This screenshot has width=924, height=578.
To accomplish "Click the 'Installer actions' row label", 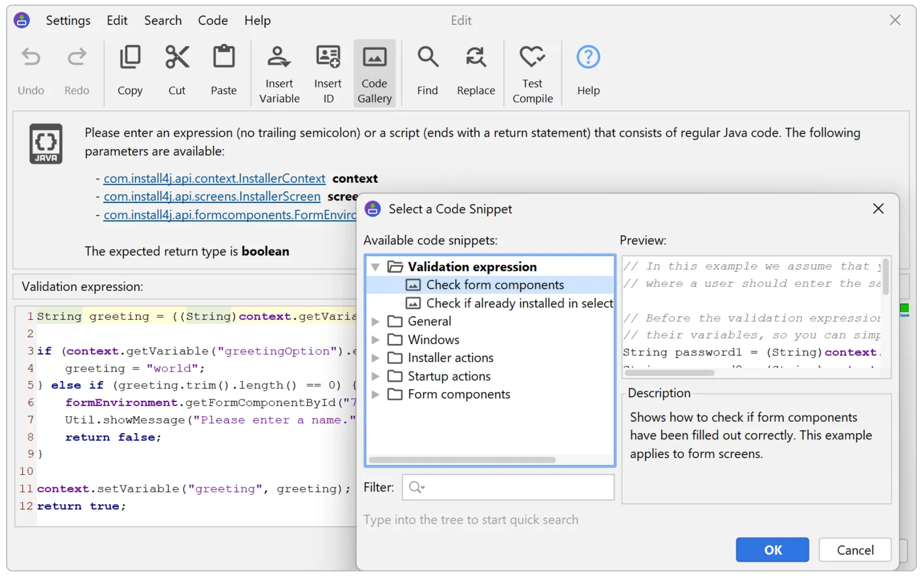I will (x=450, y=358).
